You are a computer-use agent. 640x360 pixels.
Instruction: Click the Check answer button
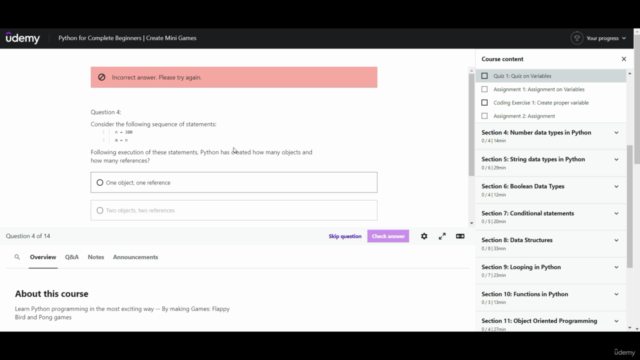click(388, 236)
